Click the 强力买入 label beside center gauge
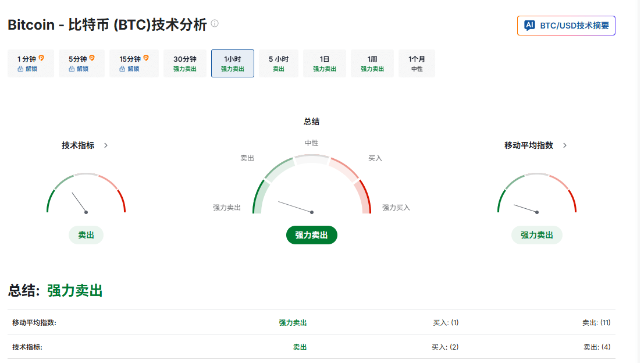The image size is (644, 363). (396, 207)
